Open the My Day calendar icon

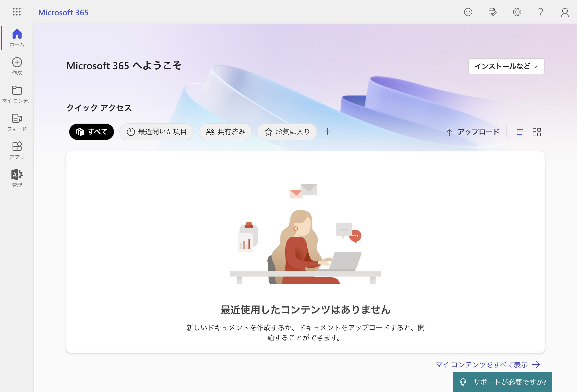point(492,12)
